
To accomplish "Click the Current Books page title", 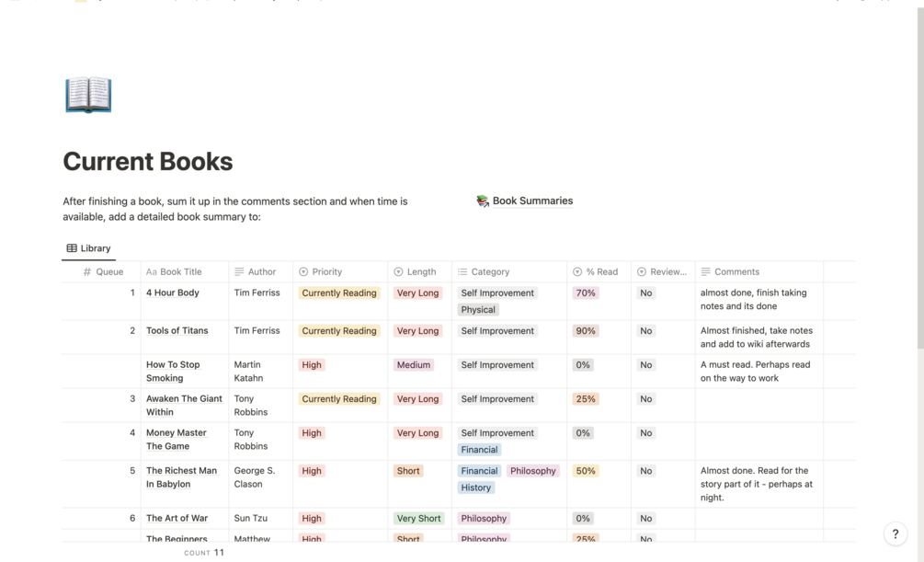I will coord(147,162).
